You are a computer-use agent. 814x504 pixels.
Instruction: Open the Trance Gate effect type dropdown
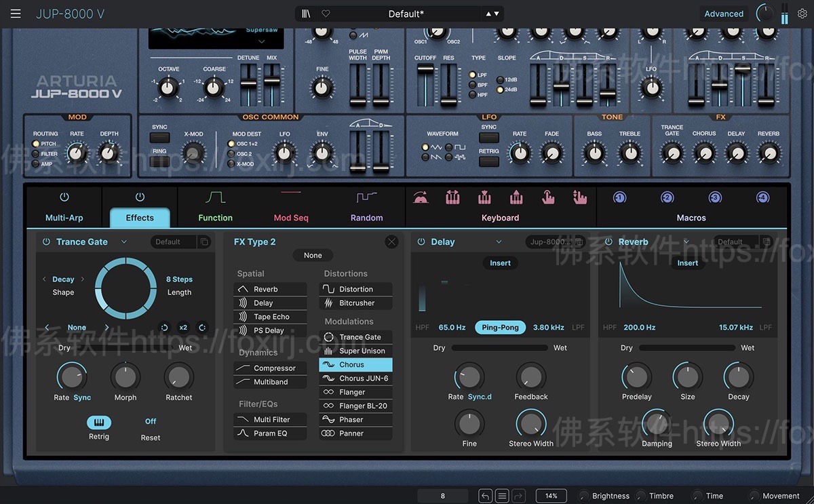(124, 241)
